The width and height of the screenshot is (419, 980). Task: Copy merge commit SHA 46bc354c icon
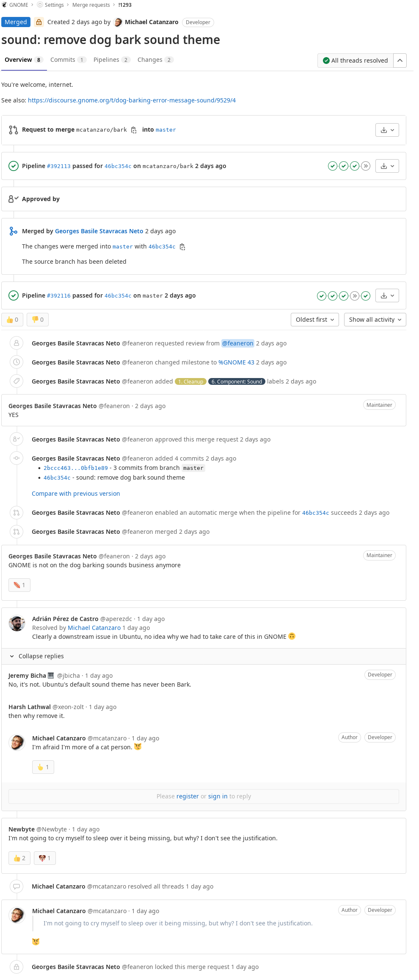click(x=182, y=247)
